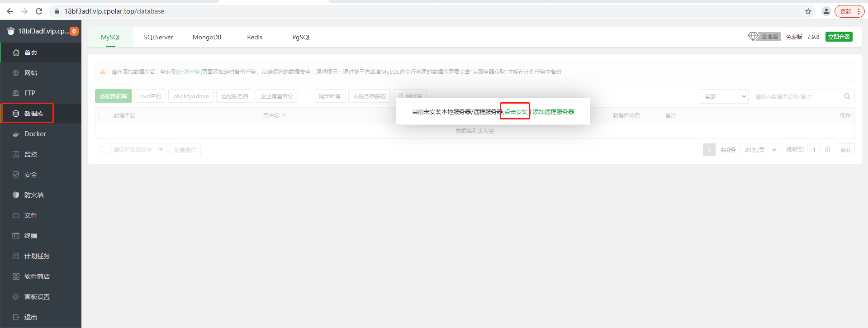
Task: Click the home icon beside 首页
Action: pyautogui.click(x=16, y=52)
